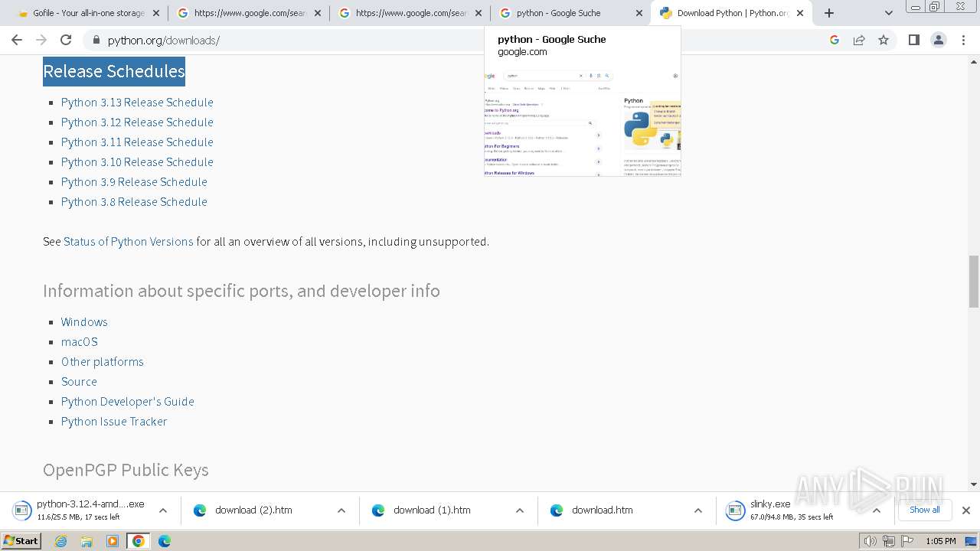The image size is (980, 551).
Task: Open the Python 3.11 Release Schedule link
Action: [137, 142]
